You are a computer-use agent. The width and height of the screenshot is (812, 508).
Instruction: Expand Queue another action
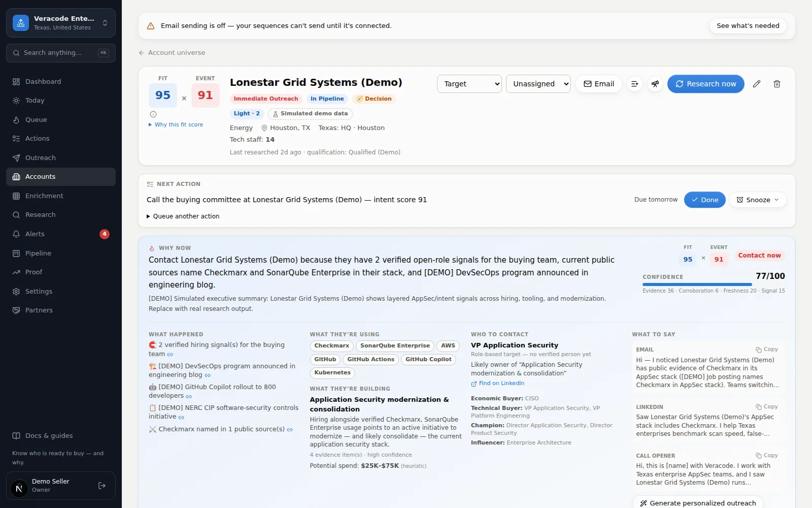pyautogui.click(x=183, y=216)
